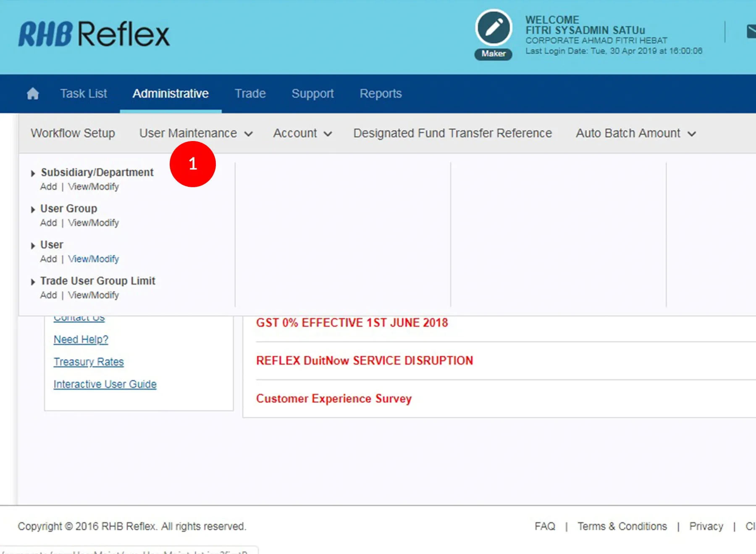Switch to the Reports tab
The height and width of the screenshot is (554, 756).
(381, 93)
